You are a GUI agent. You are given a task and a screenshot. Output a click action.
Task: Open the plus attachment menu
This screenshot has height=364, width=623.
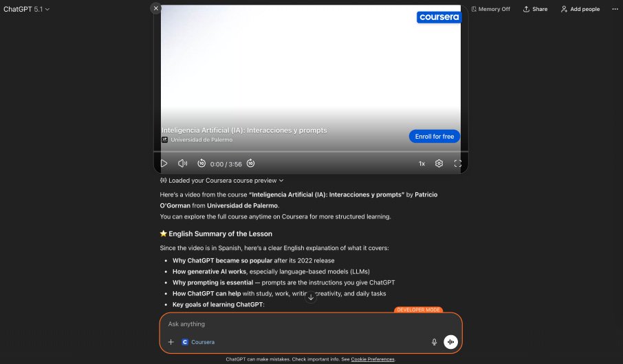coord(171,342)
